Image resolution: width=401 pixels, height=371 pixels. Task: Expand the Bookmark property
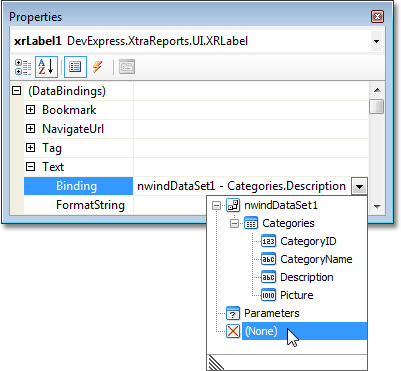point(30,110)
